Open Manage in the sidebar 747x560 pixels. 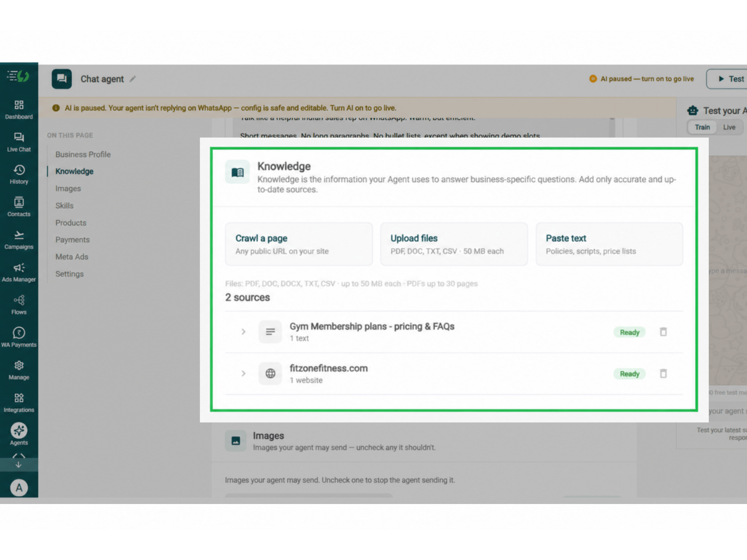(x=19, y=371)
